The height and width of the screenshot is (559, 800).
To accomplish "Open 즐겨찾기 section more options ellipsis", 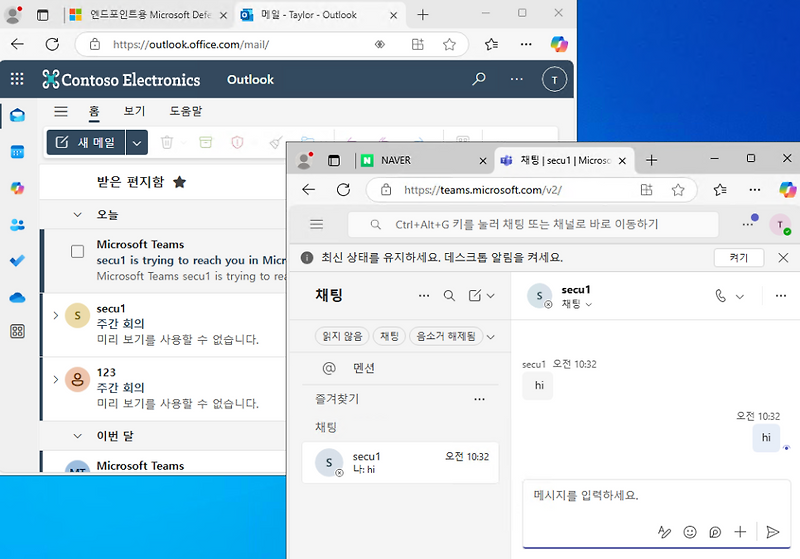I will click(x=480, y=399).
